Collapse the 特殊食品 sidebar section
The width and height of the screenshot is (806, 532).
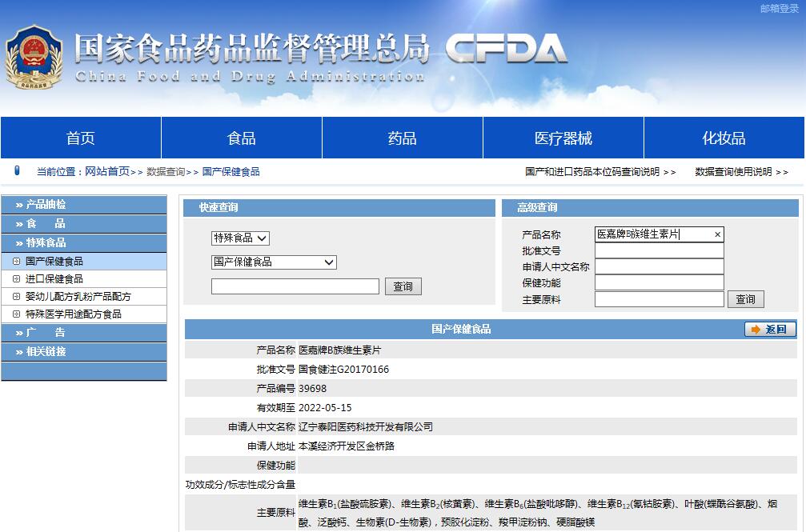(84, 242)
